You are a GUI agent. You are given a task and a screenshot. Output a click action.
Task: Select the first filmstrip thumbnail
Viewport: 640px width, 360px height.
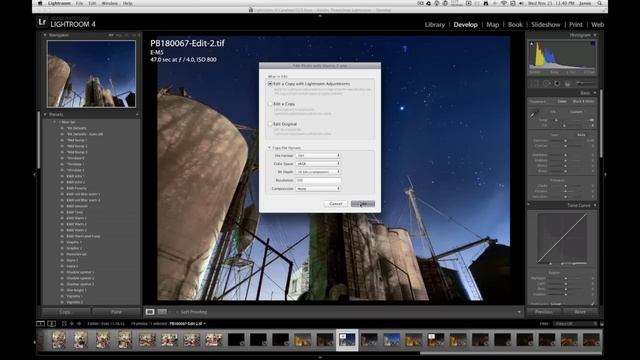[x=59, y=340]
